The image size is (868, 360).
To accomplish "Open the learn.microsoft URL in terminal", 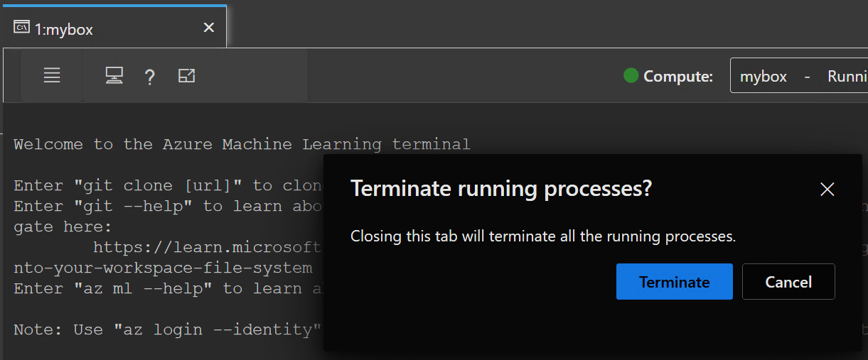I will coord(208,247).
